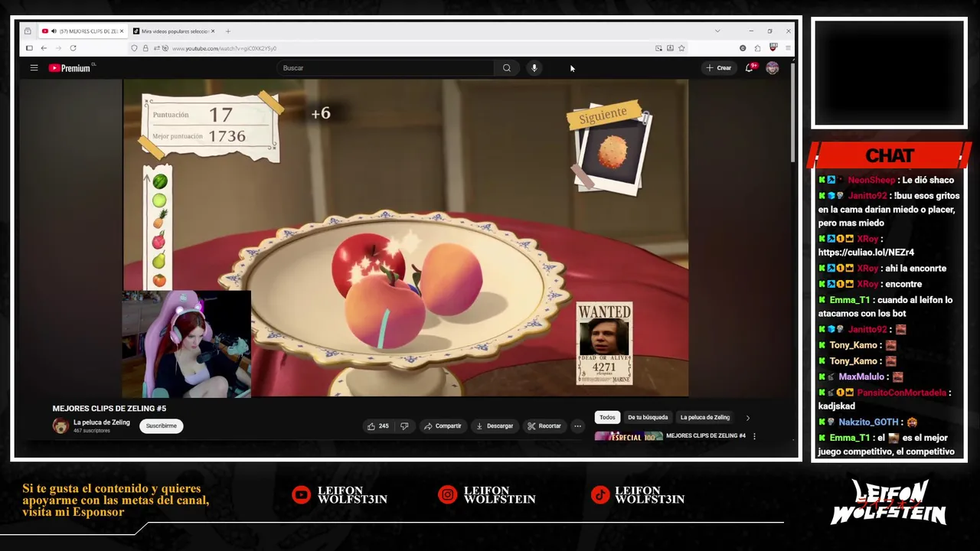Open a new browser tab with plus
Image resolution: width=980 pixels, height=551 pixels.
(x=227, y=31)
